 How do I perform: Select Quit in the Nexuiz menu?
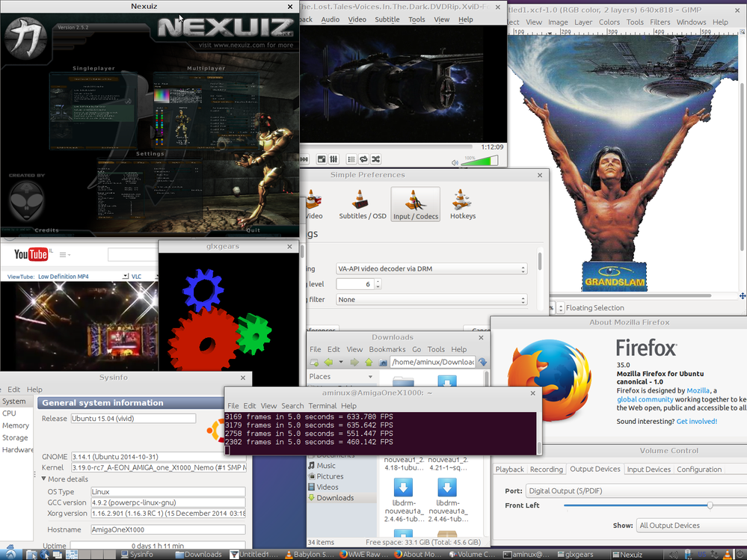[253, 230]
